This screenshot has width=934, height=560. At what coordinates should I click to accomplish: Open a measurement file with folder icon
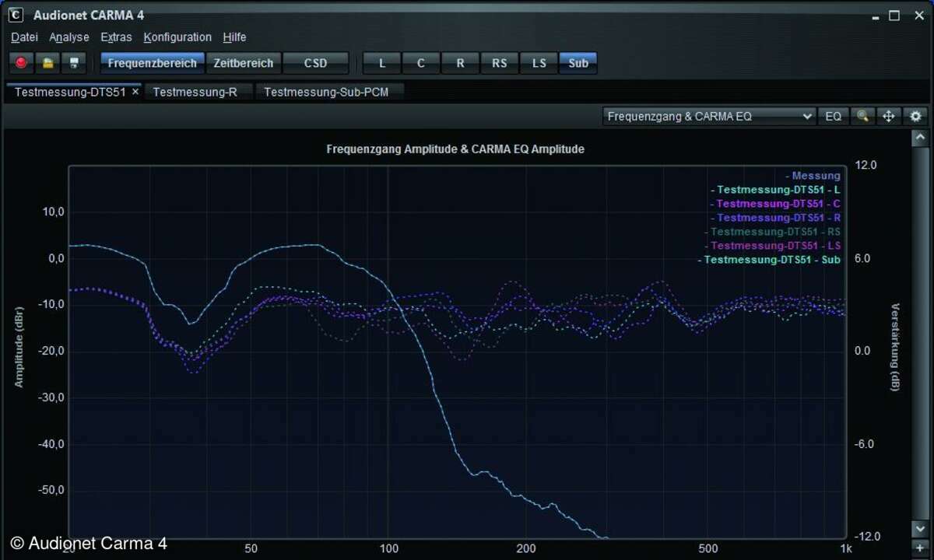click(47, 63)
